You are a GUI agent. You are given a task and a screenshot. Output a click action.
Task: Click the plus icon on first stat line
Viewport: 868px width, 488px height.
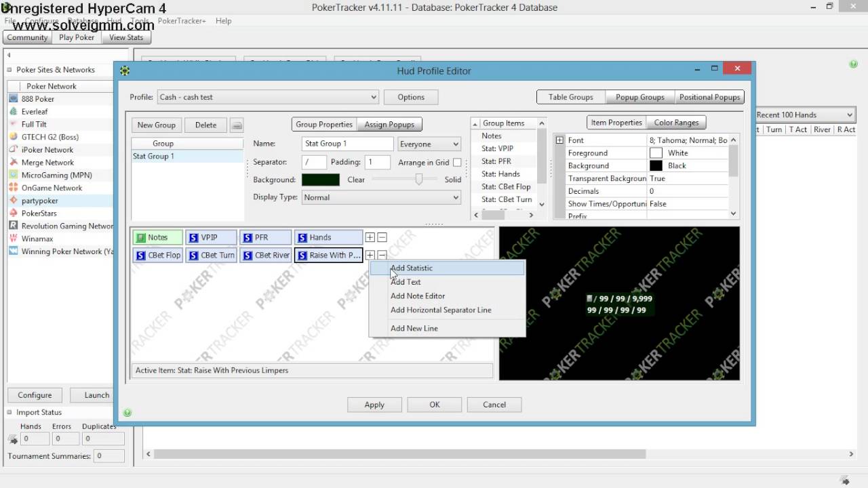click(370, 238)
